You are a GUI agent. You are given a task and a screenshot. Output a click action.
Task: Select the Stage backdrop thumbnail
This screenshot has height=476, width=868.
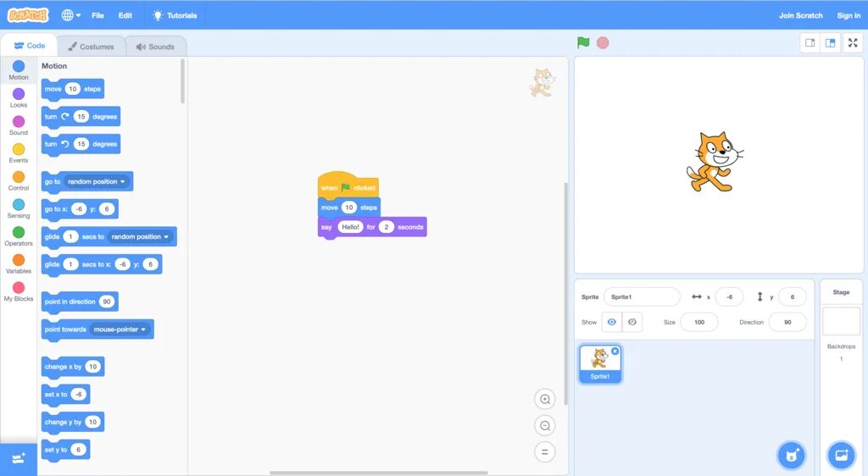pos(841,321)
